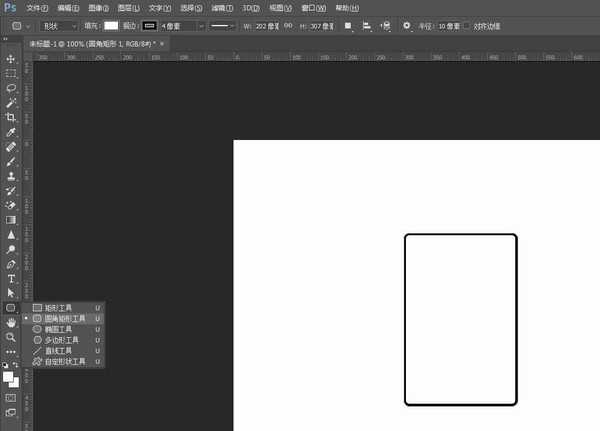Select the Eyedropper tool

(x=11, y=132)
